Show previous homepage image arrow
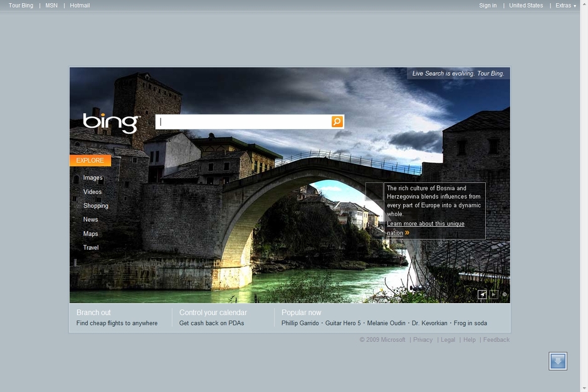Image resolution: width=588 pixels, height=392 pixels. [x=482, y=294]
